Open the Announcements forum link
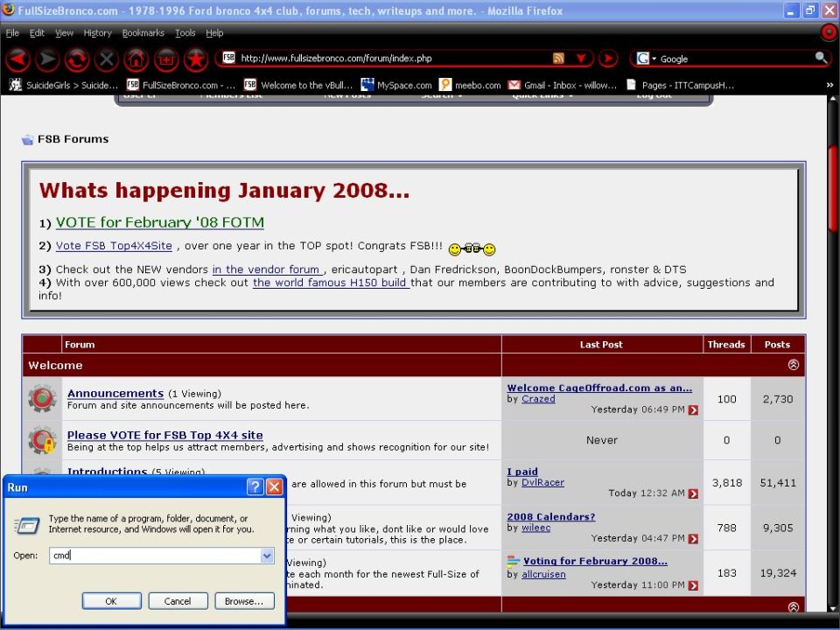This screenshot has width=840, height=630. point(115,393)
